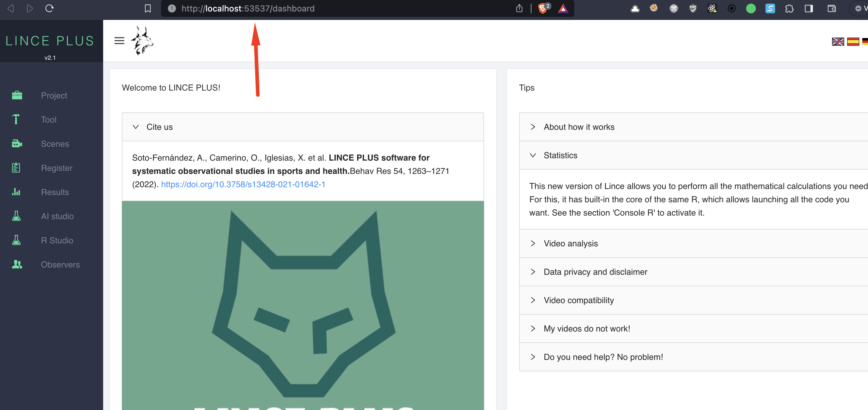Click the site info icon in address bar
Screen dimensions: 868x410
pyautogui.click(x=172, y=8)
